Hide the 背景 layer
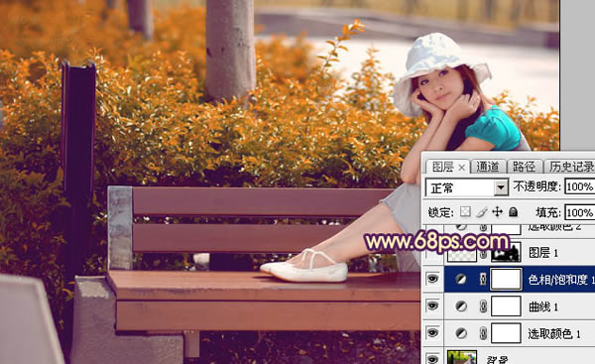595x364 pixels. [432, 358]
